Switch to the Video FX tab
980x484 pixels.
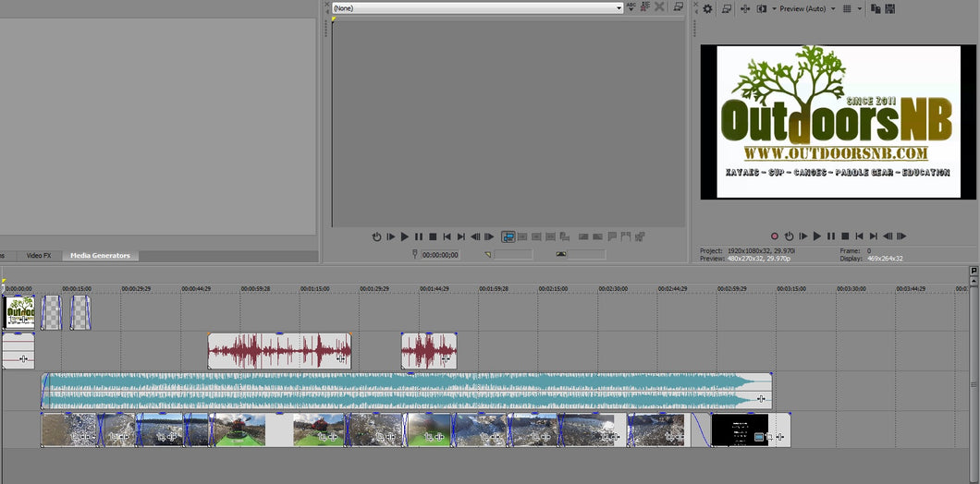click(x=39, y=256)
